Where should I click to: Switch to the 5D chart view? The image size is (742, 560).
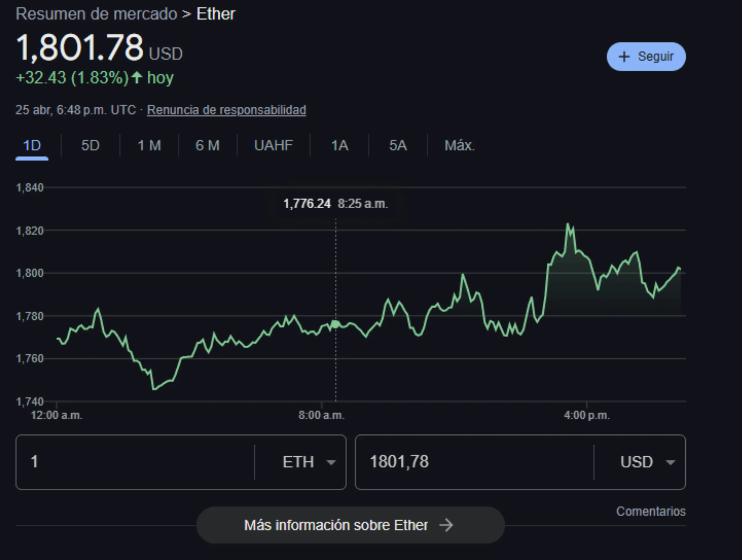click(90, 145)
